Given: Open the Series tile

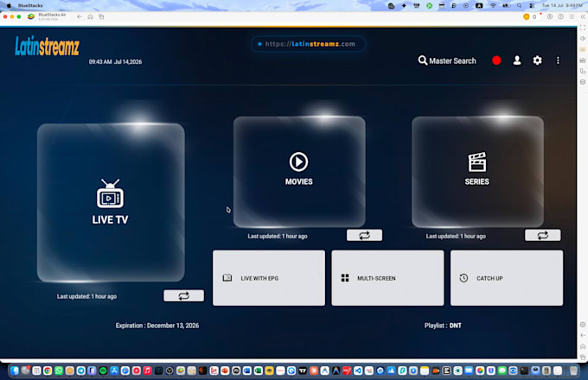Looking at the screenshot, I should (x=477, y=172).
